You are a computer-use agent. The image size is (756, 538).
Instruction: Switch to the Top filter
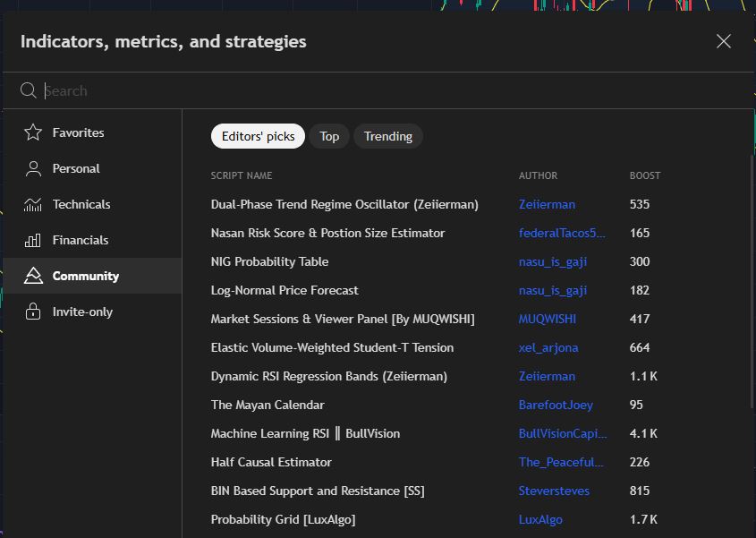click(x=329, y=136)
